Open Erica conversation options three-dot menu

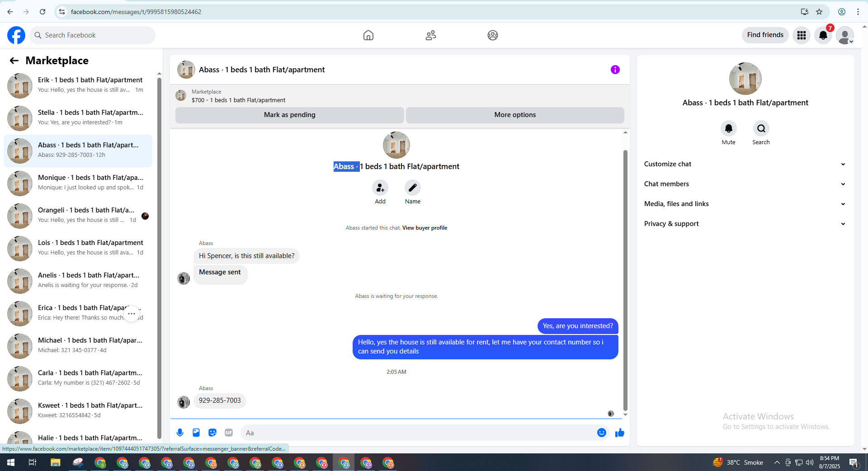point(132,314)
